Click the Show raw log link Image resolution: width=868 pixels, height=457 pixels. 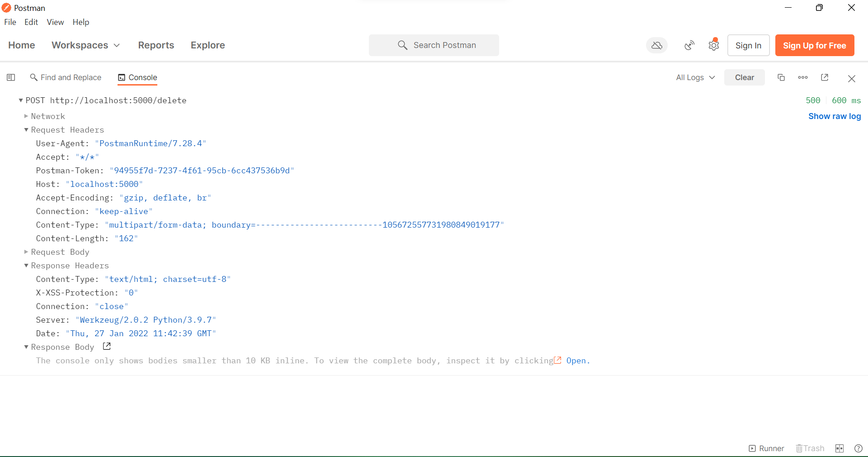(834, 116)
